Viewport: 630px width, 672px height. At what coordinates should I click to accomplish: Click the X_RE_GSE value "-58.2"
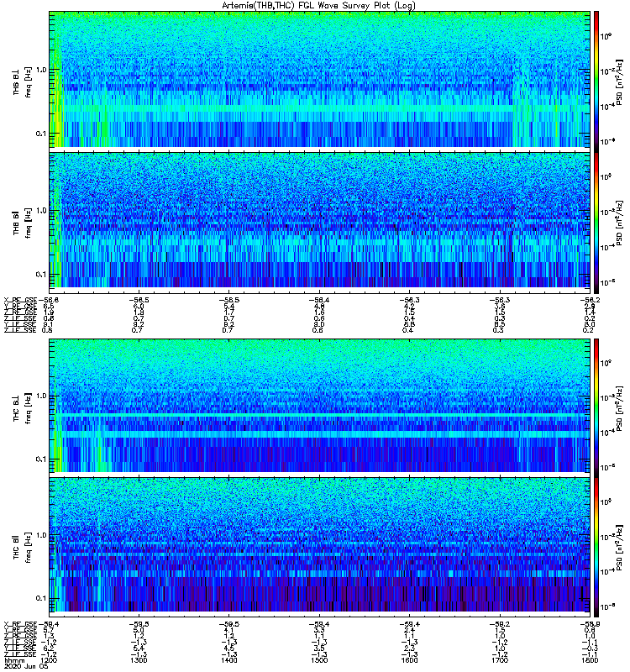pos(590,300)
